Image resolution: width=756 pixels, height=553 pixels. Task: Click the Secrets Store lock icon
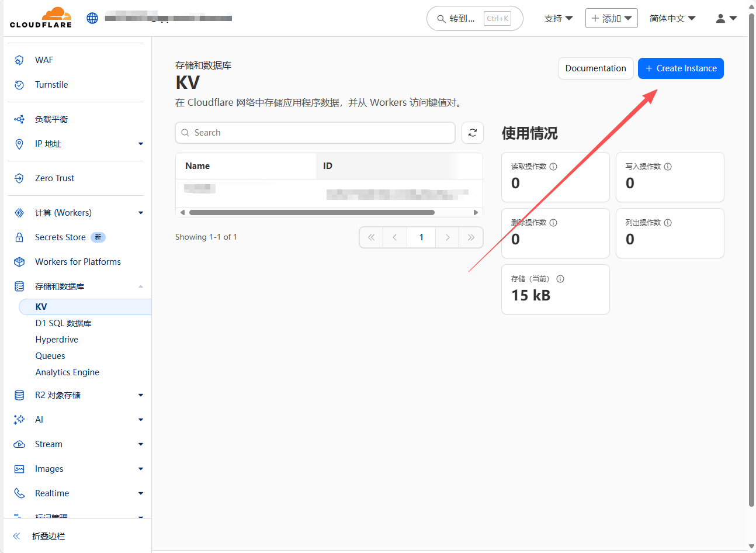tap(19, 237)
